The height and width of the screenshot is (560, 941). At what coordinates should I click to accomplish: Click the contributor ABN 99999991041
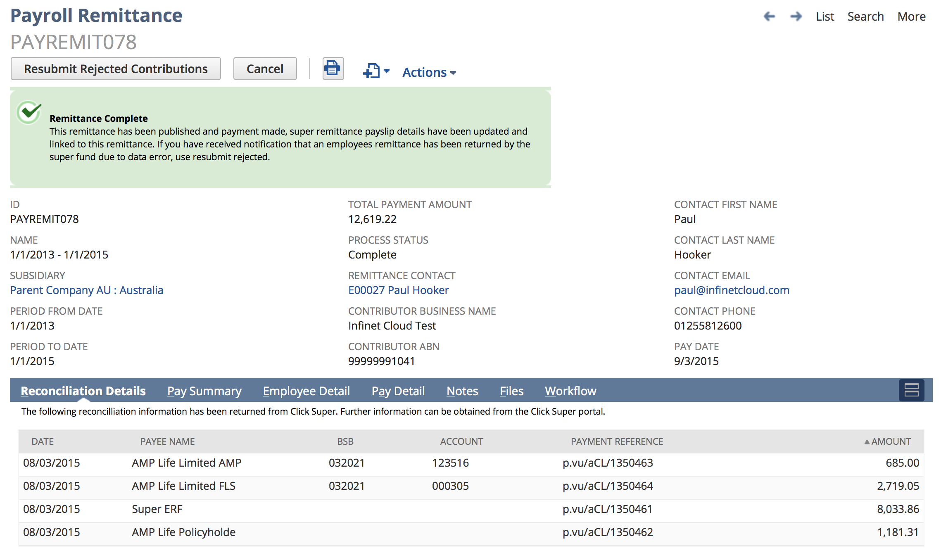[381, 361]
